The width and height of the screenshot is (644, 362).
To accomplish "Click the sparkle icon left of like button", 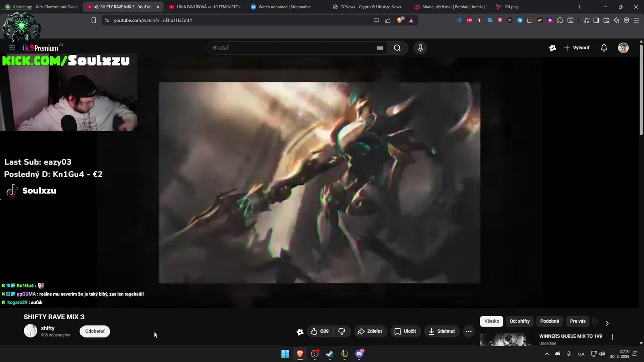I will pos(300,332).
